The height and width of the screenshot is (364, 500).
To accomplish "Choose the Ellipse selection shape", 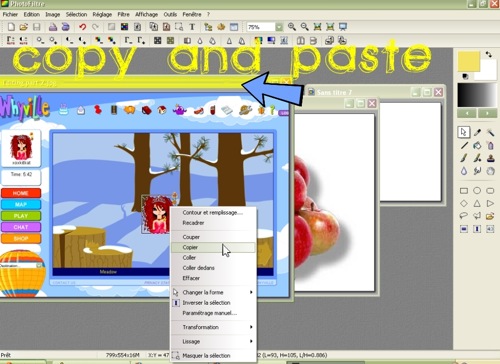I will click(x=477, y=191).
